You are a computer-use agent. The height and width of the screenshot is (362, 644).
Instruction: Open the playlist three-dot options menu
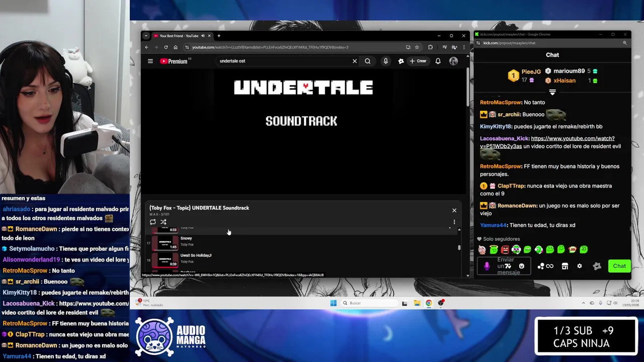[454, 222]
